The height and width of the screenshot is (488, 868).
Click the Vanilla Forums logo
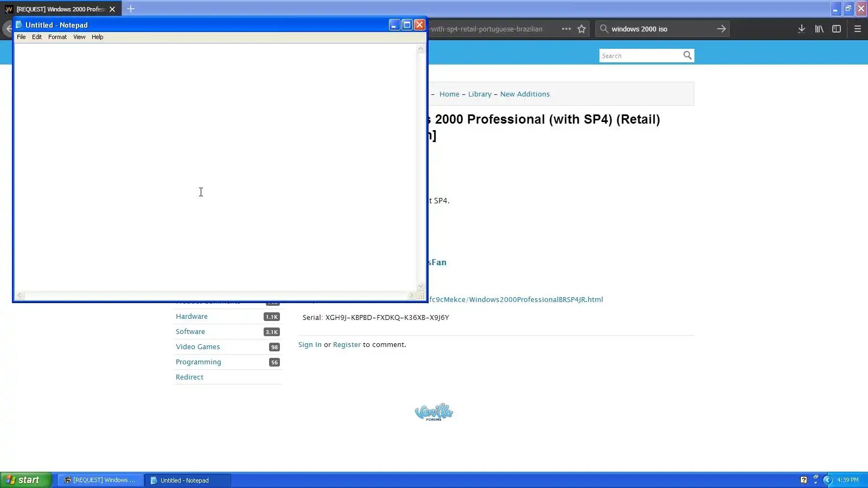tap(434, 413)
